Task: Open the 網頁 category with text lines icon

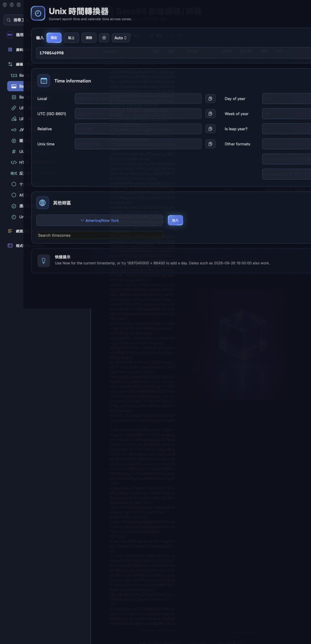Action: (x=15, y=231)
